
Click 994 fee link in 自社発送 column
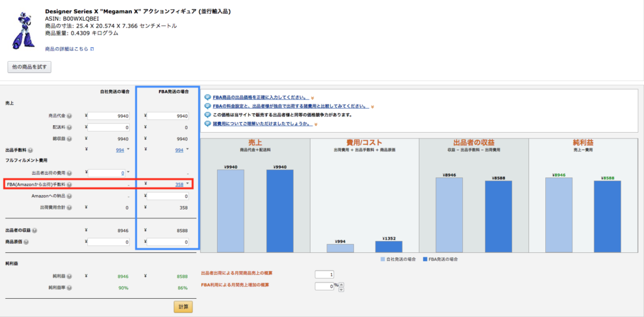(x=120, y=150)
